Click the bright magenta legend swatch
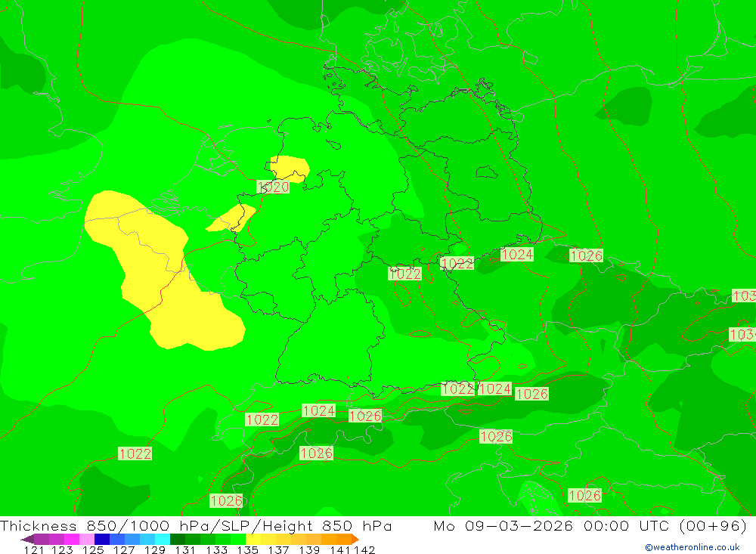The width and height of the screenshot is (756, 554). (x=72, y=539)
